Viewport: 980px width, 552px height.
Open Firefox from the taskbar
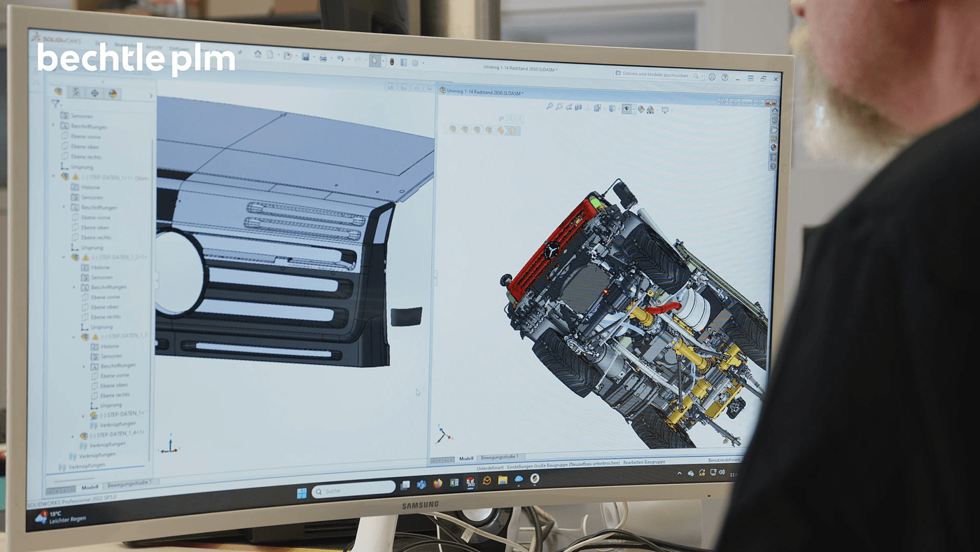point(438,483)
